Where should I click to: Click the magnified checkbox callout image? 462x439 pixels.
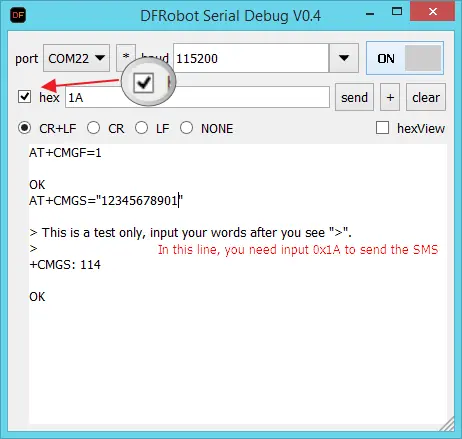[148, 82]
